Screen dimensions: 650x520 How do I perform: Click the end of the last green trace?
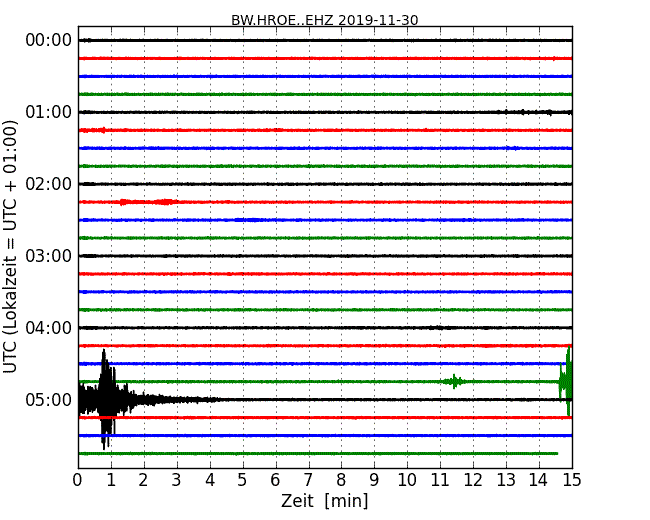click(x=556, y=454)
